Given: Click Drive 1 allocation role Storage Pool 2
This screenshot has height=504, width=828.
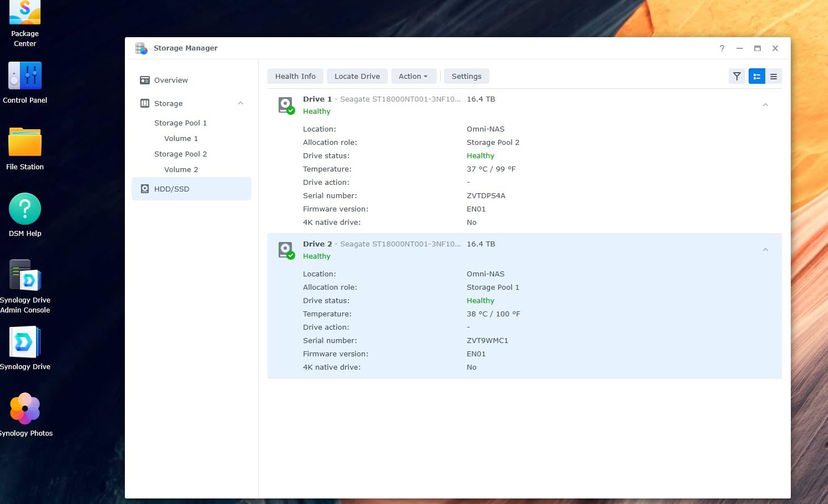Looking at the screenshot, I should point(493,142).
